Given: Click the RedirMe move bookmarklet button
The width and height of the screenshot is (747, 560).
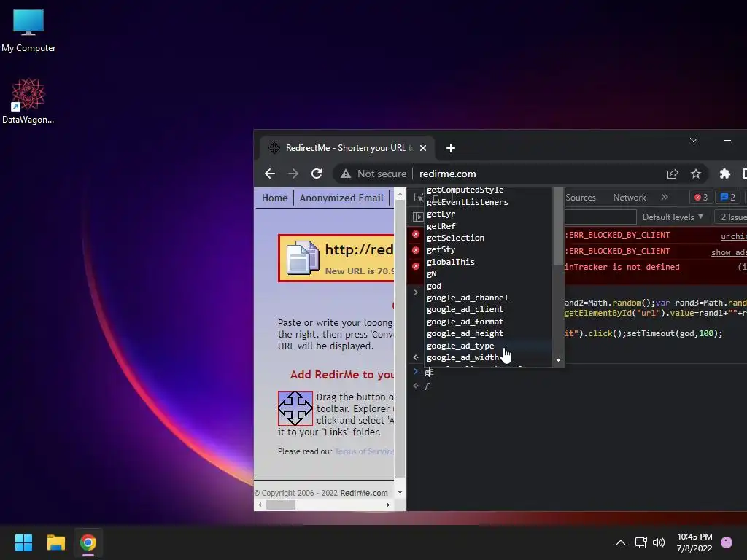Looking at the screenshot, I should pyautogui.click(x=295, y=408).
